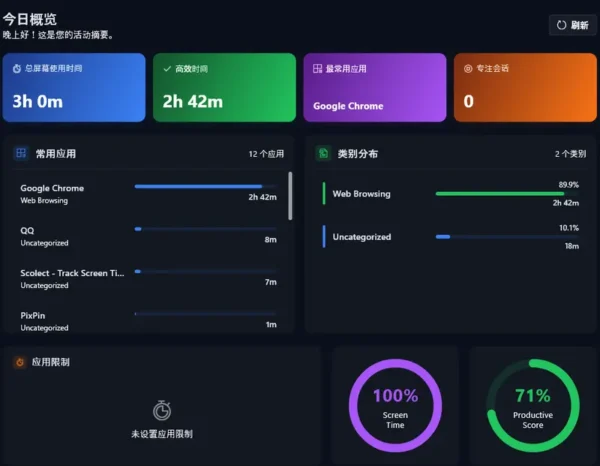
Task: Click the clock icon on 总屏幕使用时间 card
Action: pyautogui.click(x=17, y=69)
